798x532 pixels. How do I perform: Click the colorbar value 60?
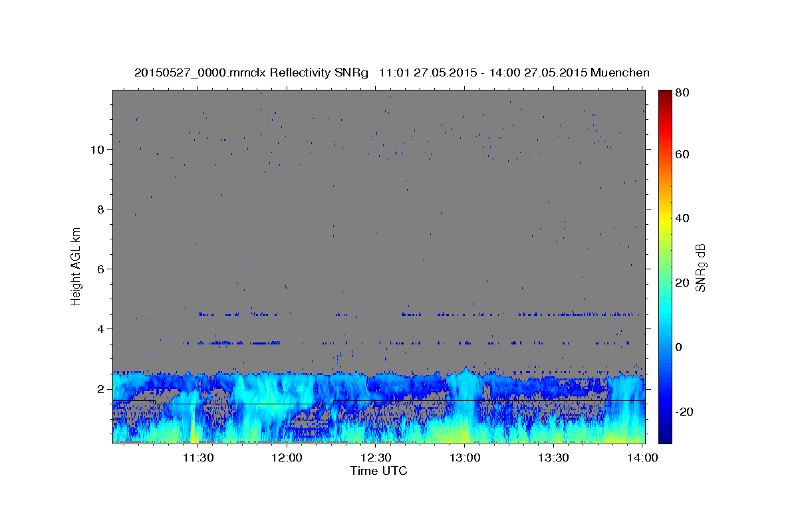683,154
